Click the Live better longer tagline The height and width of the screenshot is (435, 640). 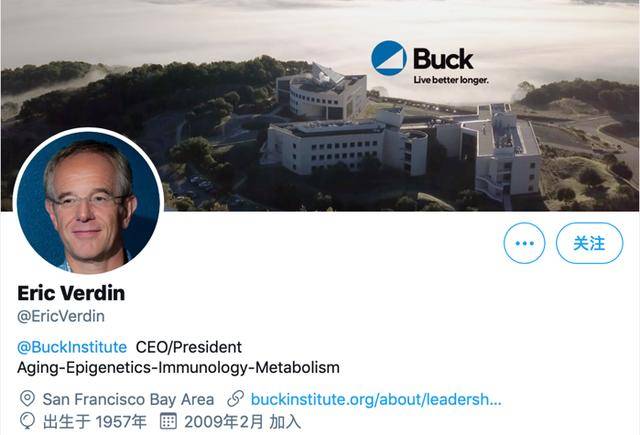(451, 80)
